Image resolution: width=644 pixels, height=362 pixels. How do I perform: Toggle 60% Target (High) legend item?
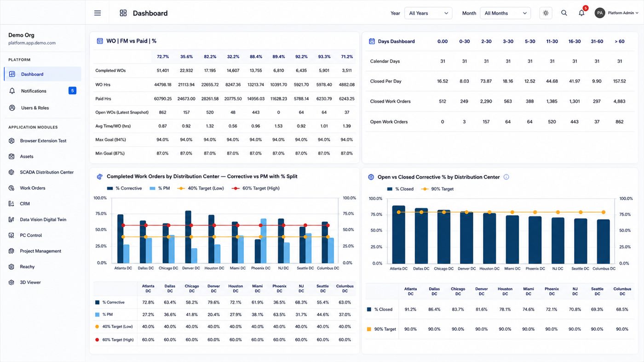coord(255,188)
